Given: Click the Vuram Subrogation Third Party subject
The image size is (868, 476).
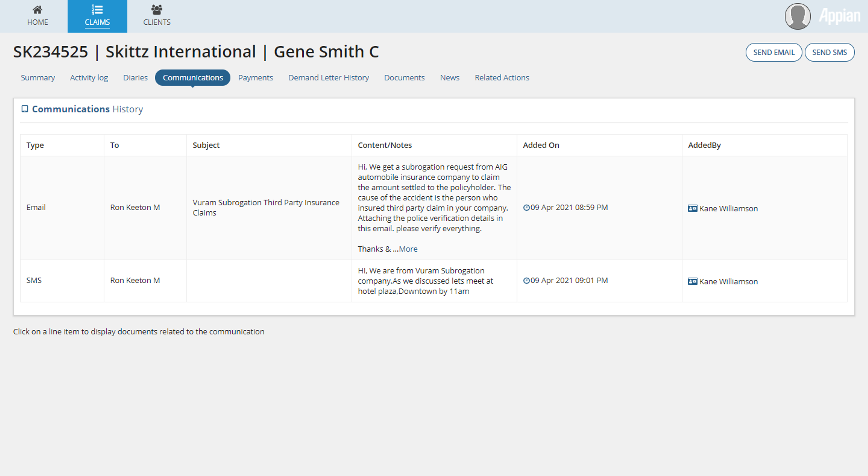Looking at the screenshot, I should point(266,207).
